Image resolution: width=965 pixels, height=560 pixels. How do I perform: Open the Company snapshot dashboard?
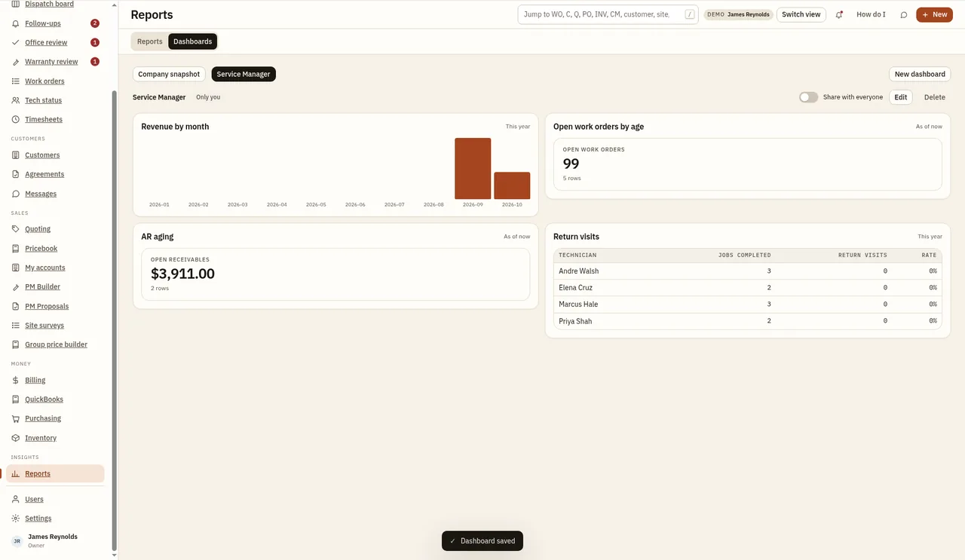[169, 74]
